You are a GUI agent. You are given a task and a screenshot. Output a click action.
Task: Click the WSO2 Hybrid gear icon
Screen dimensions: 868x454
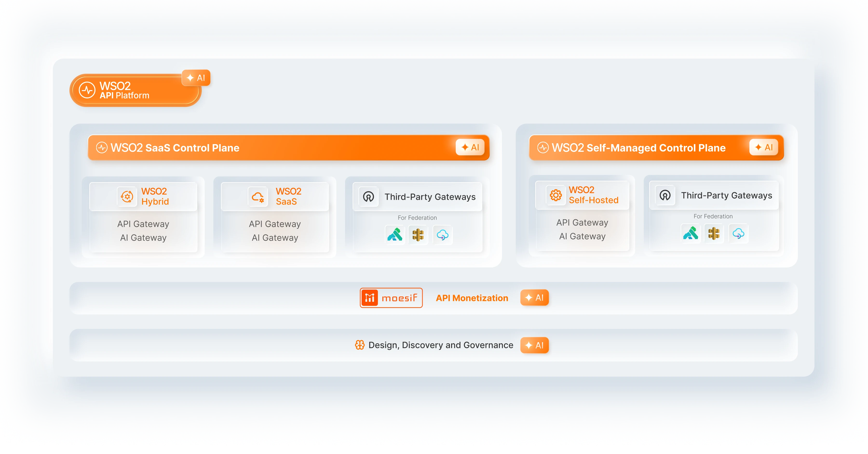pos(127,196)
